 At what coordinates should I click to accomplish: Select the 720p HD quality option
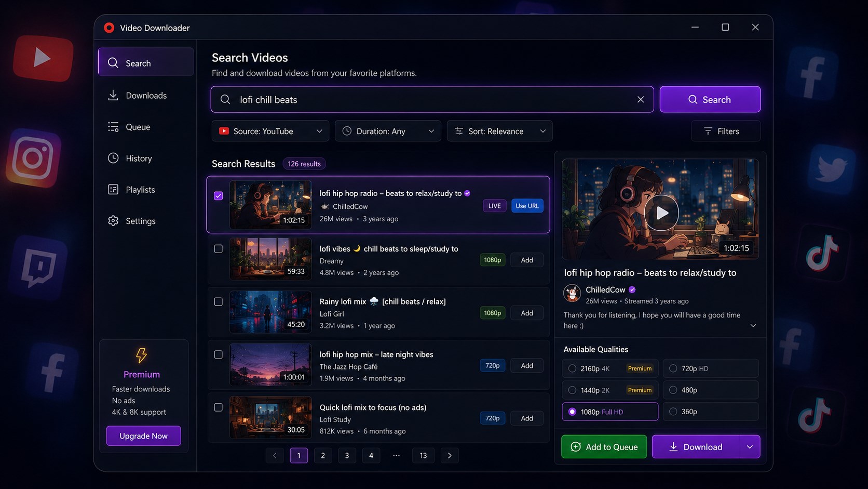click(x=711, y=368)
